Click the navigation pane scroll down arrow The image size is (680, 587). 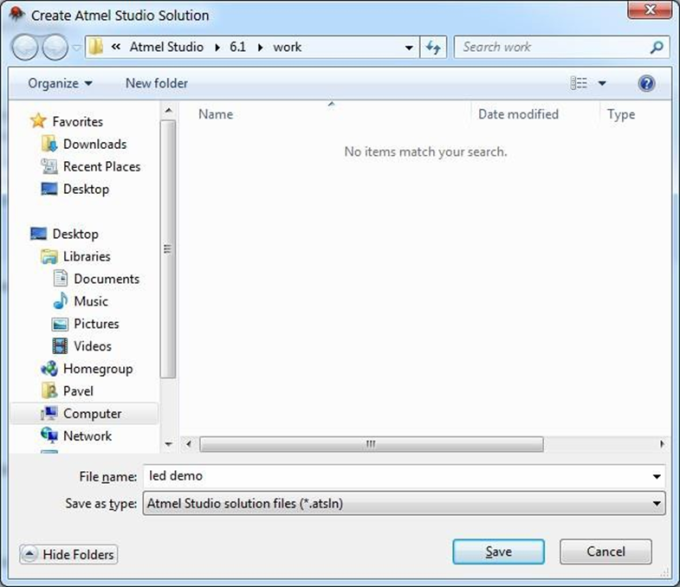168,444
